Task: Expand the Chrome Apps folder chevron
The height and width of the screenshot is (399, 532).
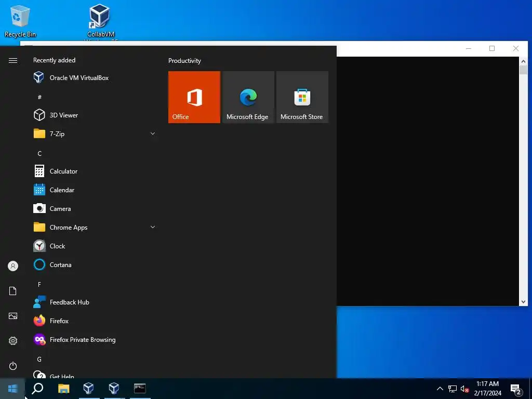Action: (x=153, y=227)
